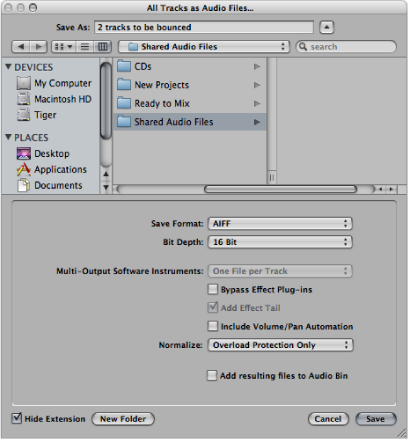Select the Shared Audio Files folder row
408x439 pixels.
coord(189,122)
